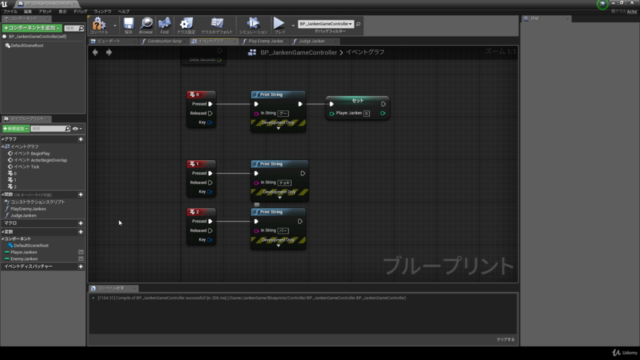Expand the first Print String node arrow
The height and width of the screenshot is (360, 640).
[x=278, y=129]
